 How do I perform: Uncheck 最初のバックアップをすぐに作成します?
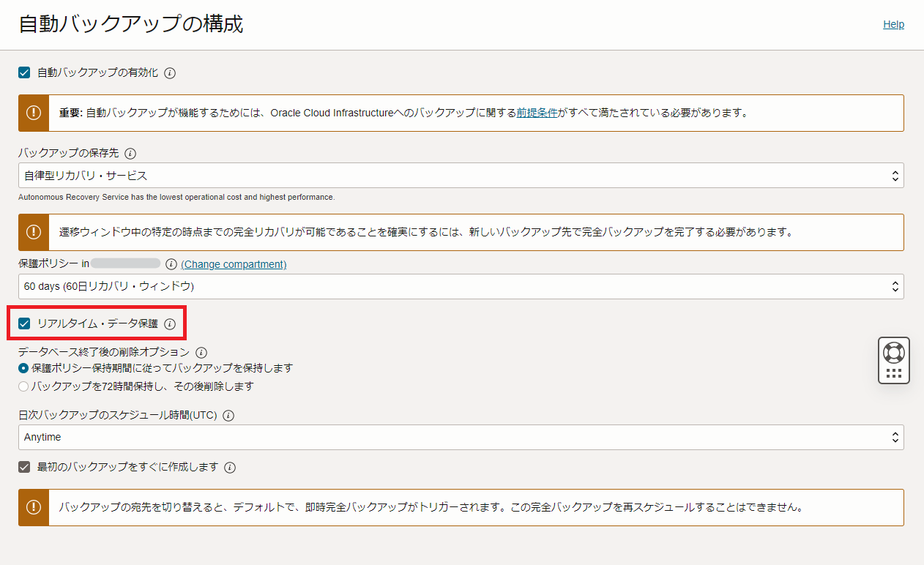[23, 467]
